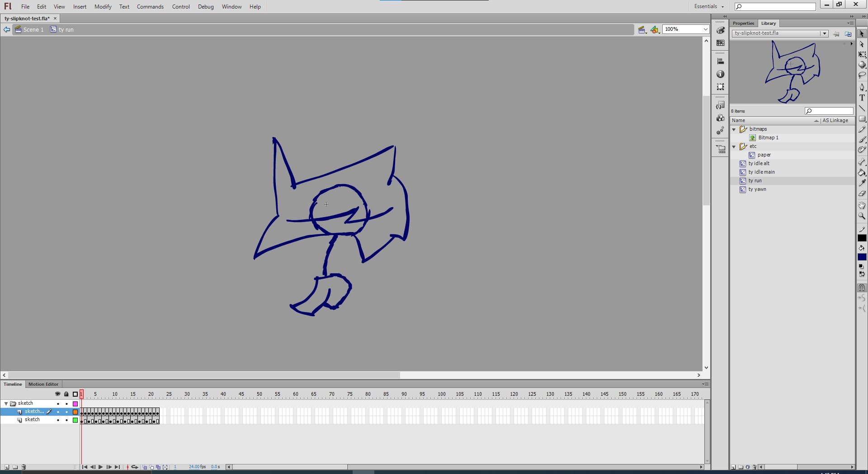Screen dimensions: 868x474
Task: Select the Eyedropper tool
Action: click(862, 183)
